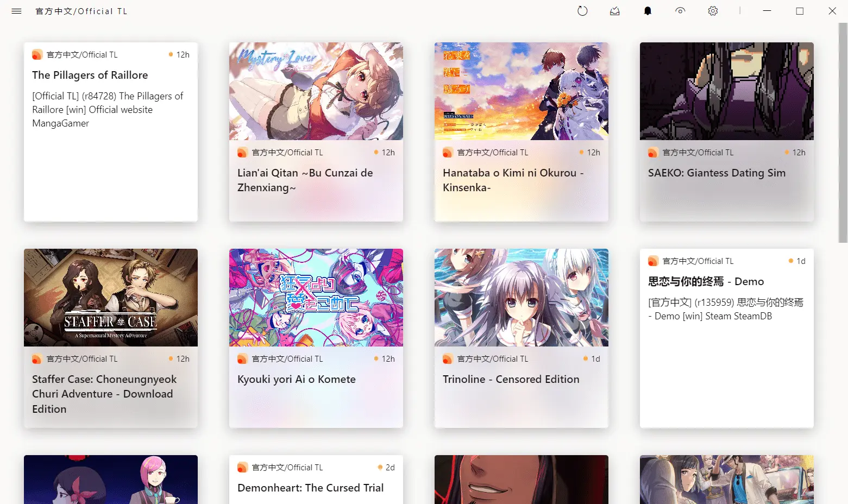
Task: Toggle the notification bell icon
Action: click(648, 11)
